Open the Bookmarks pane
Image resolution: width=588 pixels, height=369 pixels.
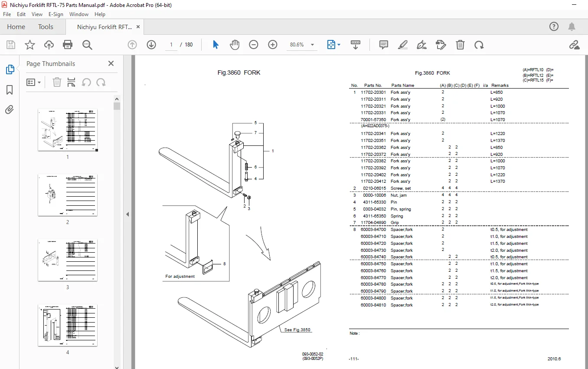[10, 90]
